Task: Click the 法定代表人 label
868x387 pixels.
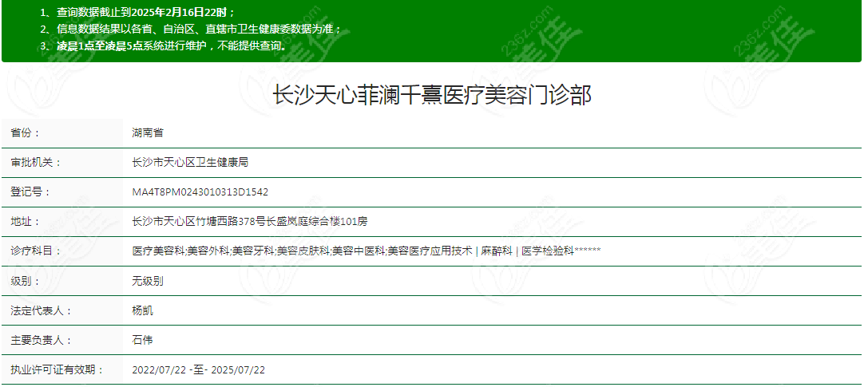Action: click(x=41, y=310)
